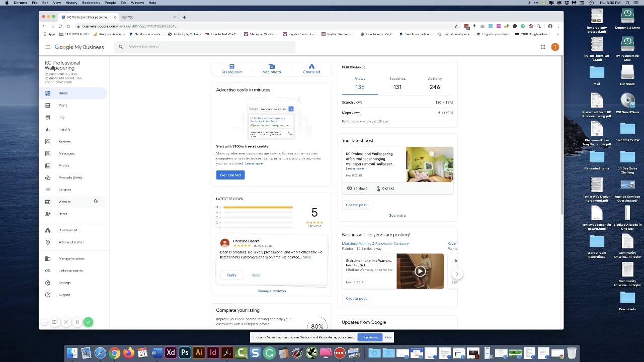644x362 pixels.
Task: Skip the Christine review
Action: pyautogui.click(x=256, y=275)
